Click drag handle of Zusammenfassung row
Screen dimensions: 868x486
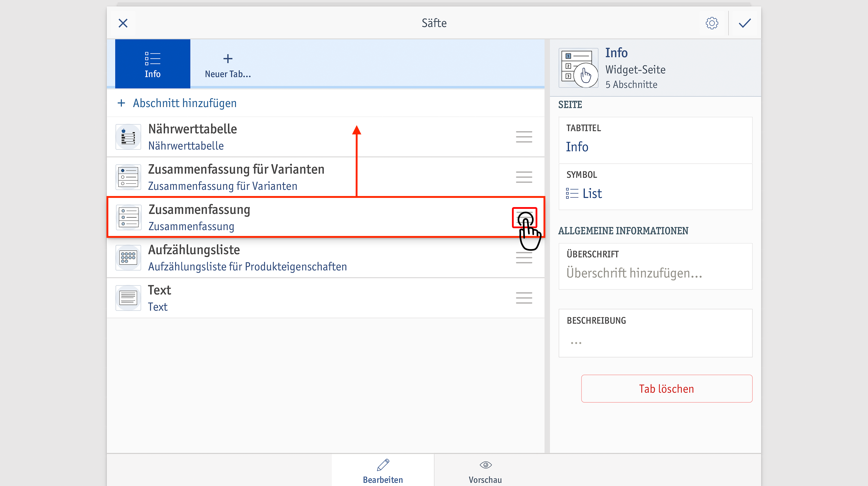524,218
